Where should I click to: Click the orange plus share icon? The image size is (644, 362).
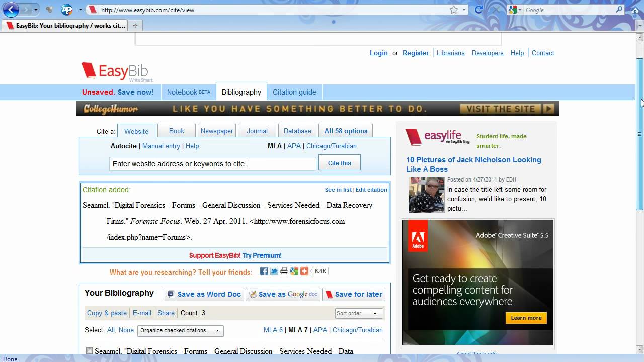[304, 271]
